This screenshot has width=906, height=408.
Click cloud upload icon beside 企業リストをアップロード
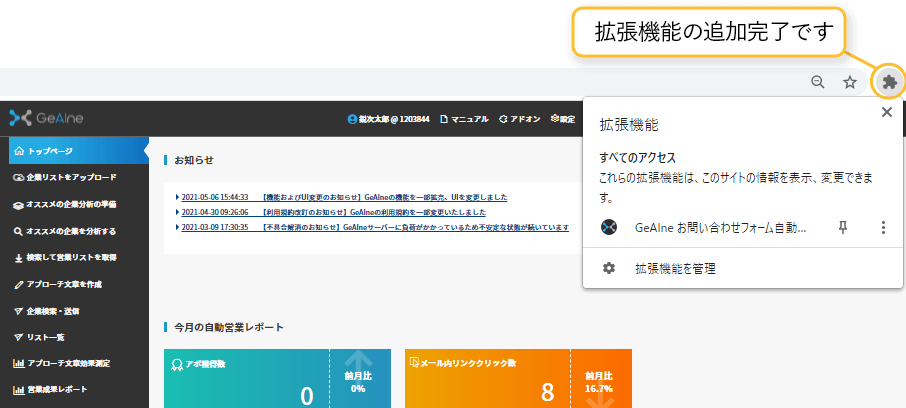point(18,177)
